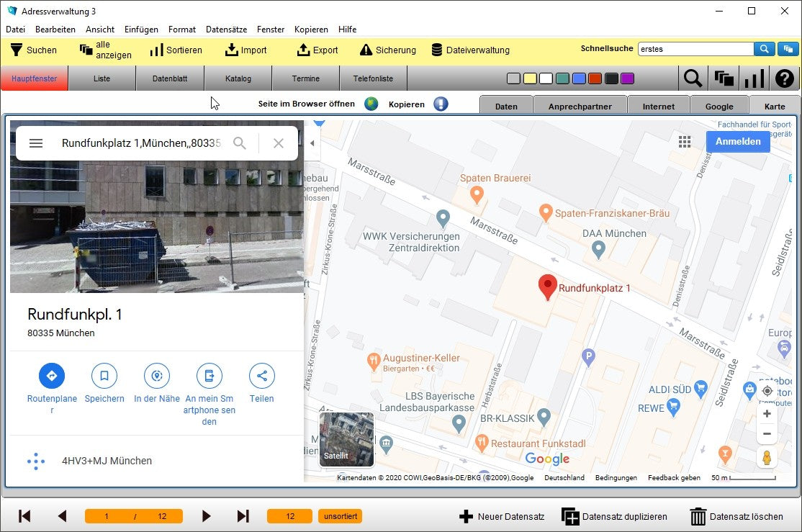Click Neuer Datensatz button

(501, 516)
